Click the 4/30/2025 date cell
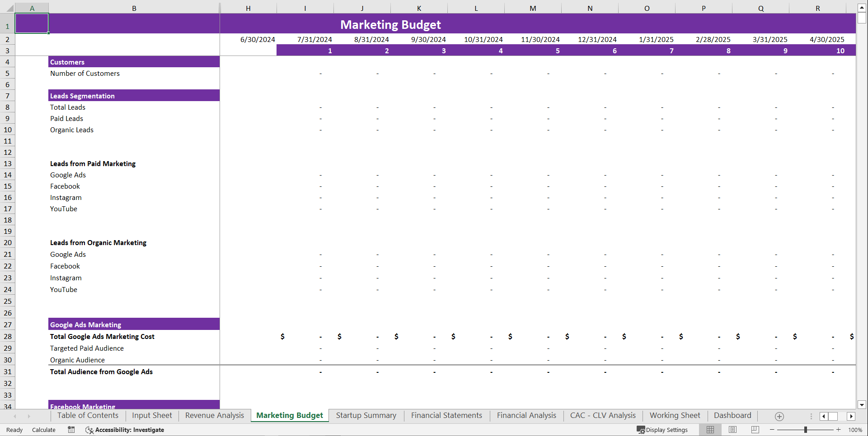The image size is (868, 436). 817,39
